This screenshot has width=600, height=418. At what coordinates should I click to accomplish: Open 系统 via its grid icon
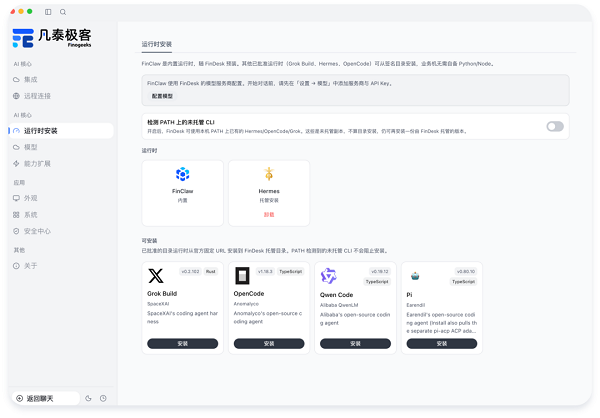click(x=16, y=215)
